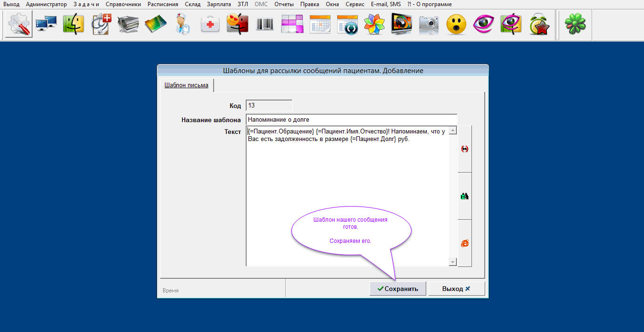
Task: Click the barcode toolbar icon
Action: point(265,24)
